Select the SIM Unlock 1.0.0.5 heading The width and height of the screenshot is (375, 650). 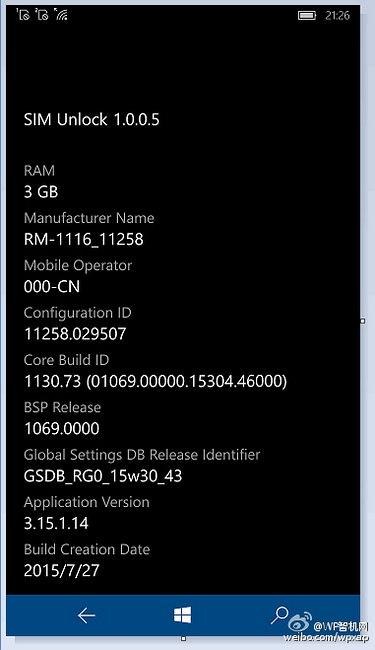point(92,120)
